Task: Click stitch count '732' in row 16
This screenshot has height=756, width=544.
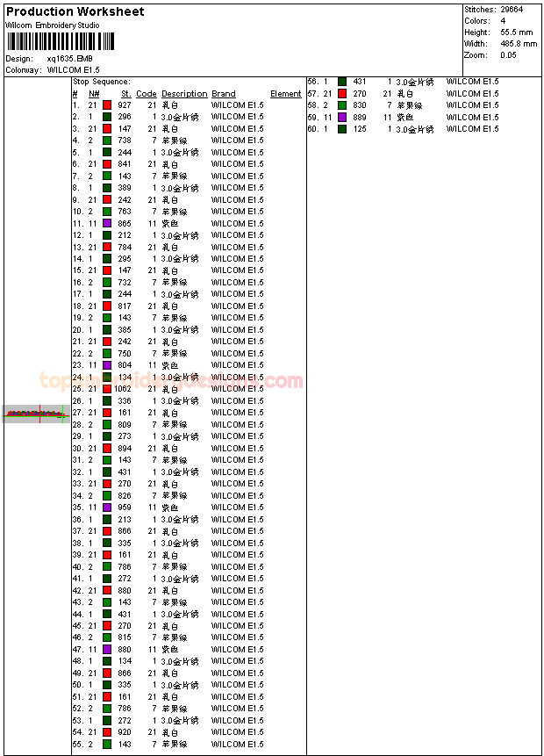Action: 125,282
